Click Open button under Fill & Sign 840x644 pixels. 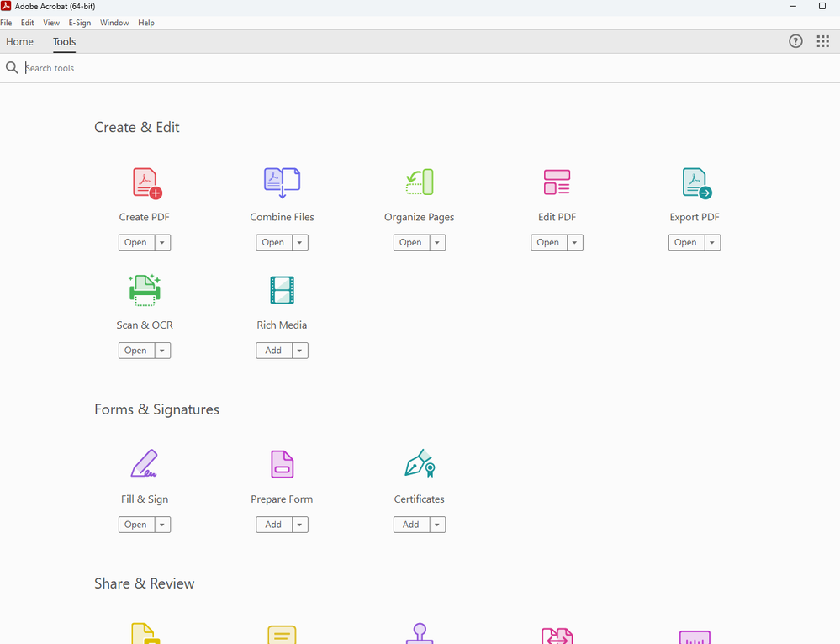coord(136,525)
